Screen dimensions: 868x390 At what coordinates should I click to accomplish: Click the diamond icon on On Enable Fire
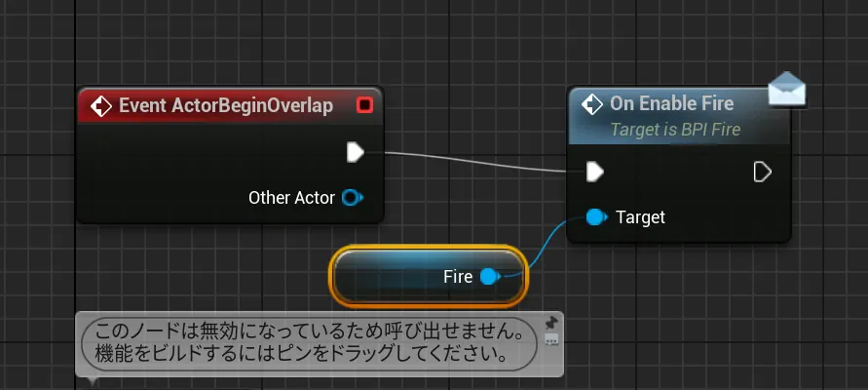(x=590, y=103)
